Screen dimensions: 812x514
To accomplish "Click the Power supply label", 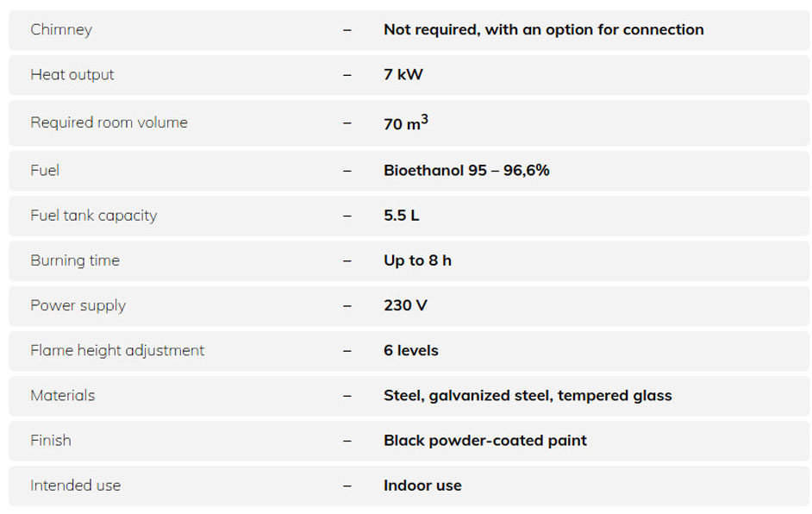I will point(78,305).
